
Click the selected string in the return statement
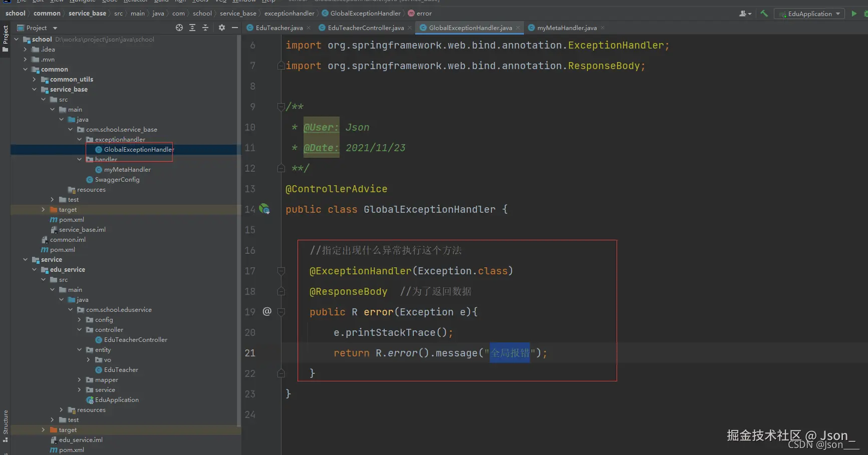coord(509,353)
